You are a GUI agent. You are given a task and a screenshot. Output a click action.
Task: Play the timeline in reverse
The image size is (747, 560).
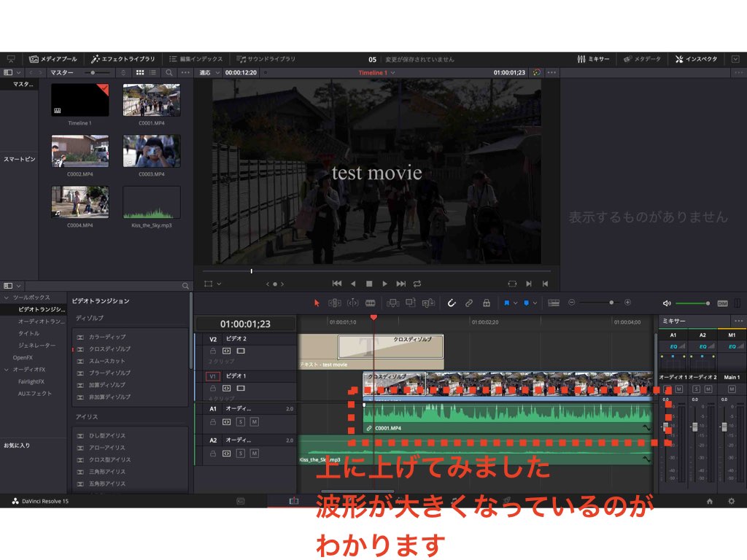point(353,284)
